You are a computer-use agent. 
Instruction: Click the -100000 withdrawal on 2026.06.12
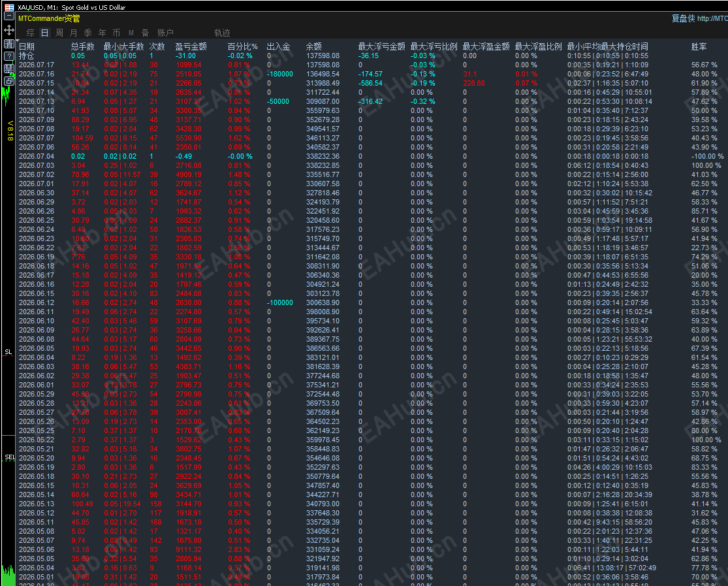tap(280, 302)
